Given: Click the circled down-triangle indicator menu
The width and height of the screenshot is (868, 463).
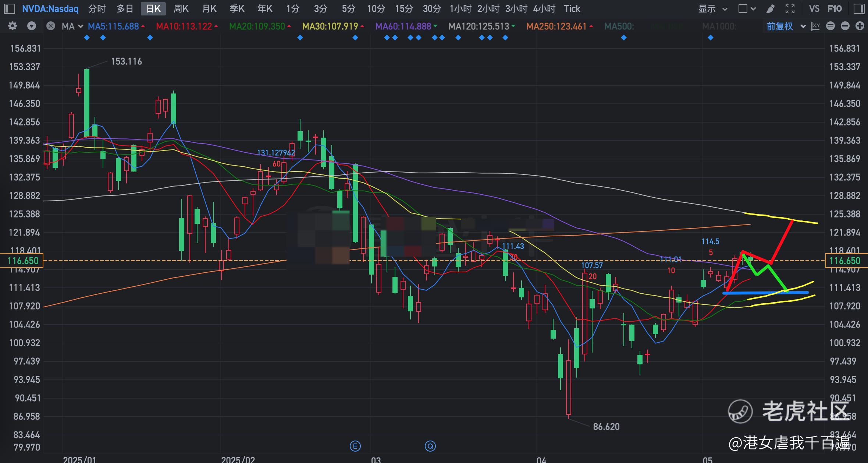Looking at the screenshot, I should click(32, 26).
